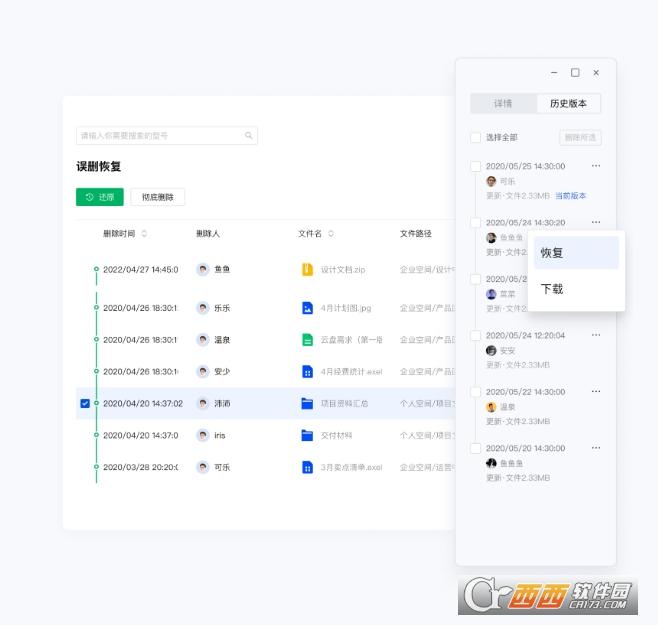Click the green 还原 button
The width and height of the screenshot is (658, 625).
click(x=100, y=197)
